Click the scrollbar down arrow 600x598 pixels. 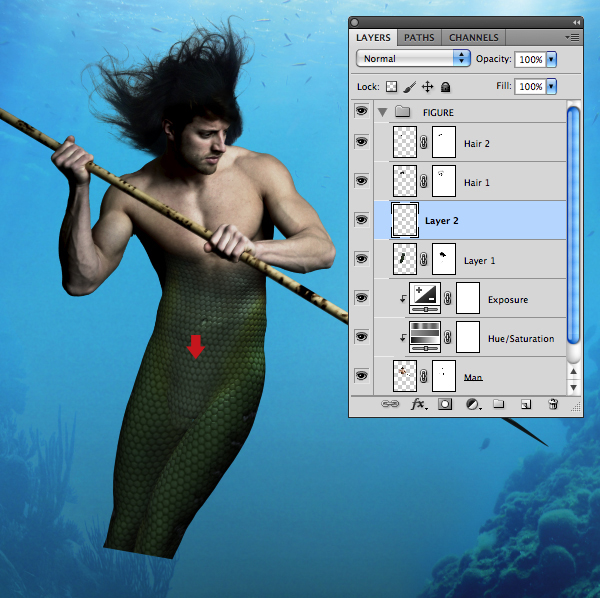click(573, 388)
